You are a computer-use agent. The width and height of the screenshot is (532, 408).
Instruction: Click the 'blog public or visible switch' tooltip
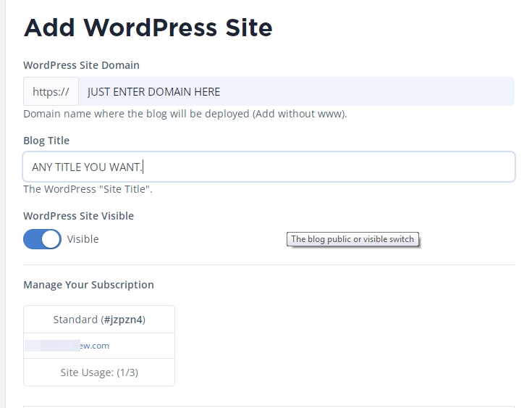[352, 239]
